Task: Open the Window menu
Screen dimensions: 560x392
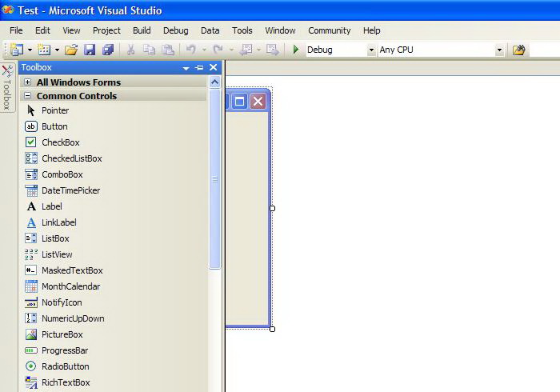Action: click(280, 30)
